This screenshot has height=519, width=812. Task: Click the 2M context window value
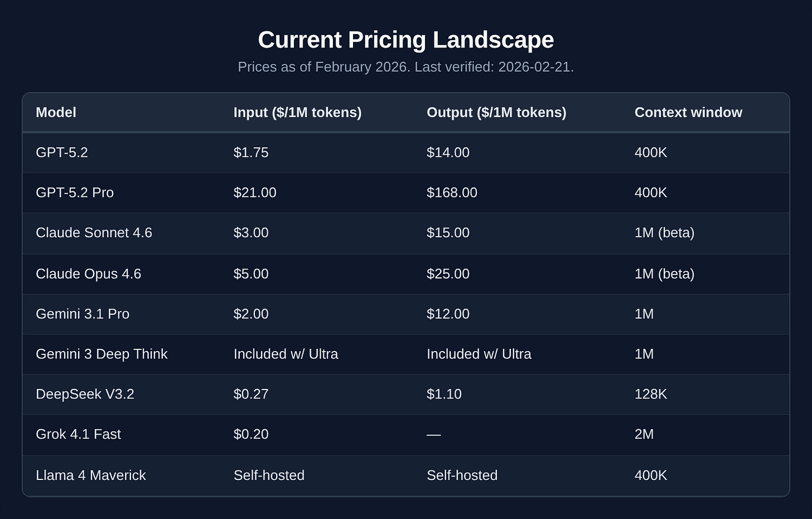(x=644, y=434)
